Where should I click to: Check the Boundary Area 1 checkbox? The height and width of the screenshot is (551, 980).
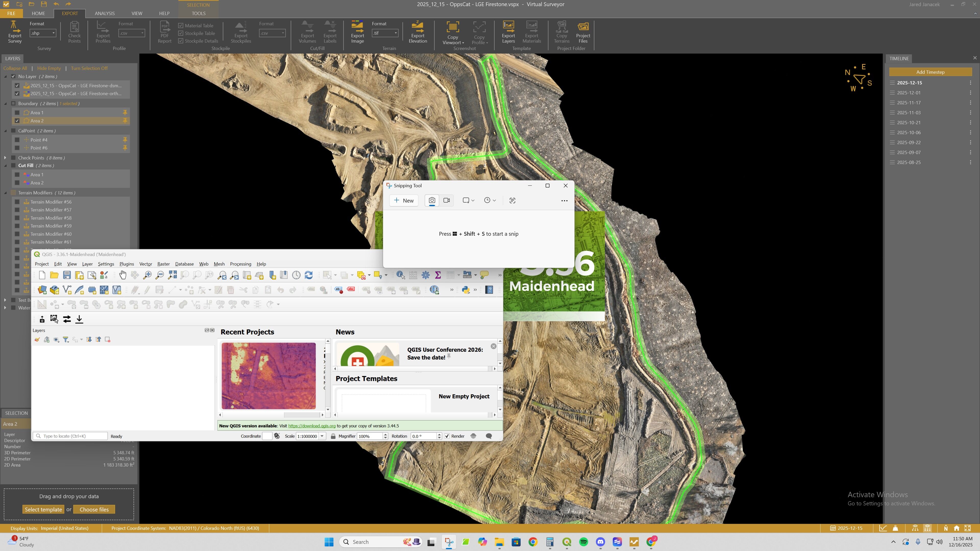point(17,112)
